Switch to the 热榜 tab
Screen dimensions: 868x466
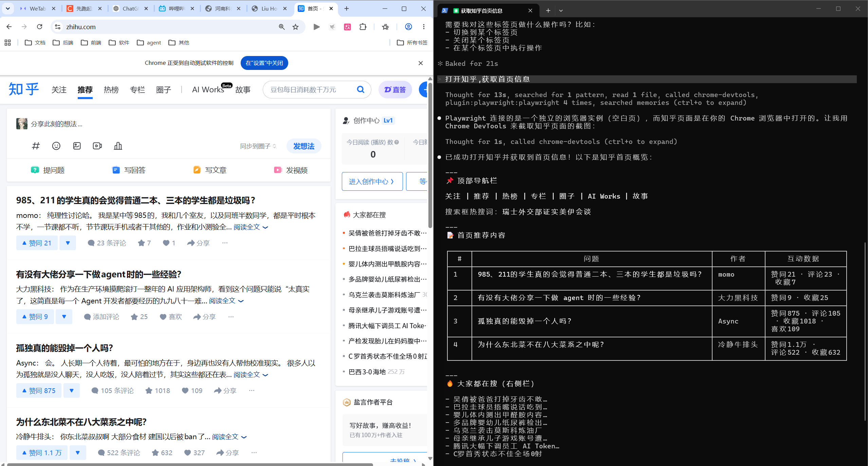111,90
